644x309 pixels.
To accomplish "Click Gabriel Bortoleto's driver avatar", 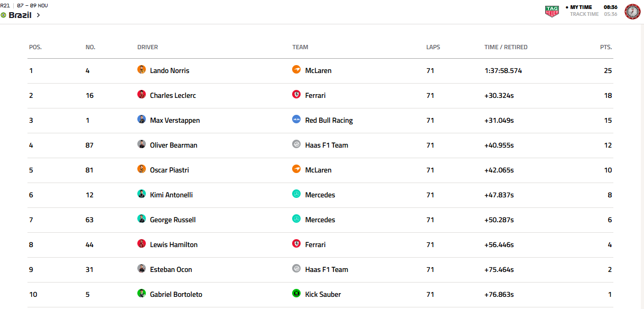I will (142, 294).
